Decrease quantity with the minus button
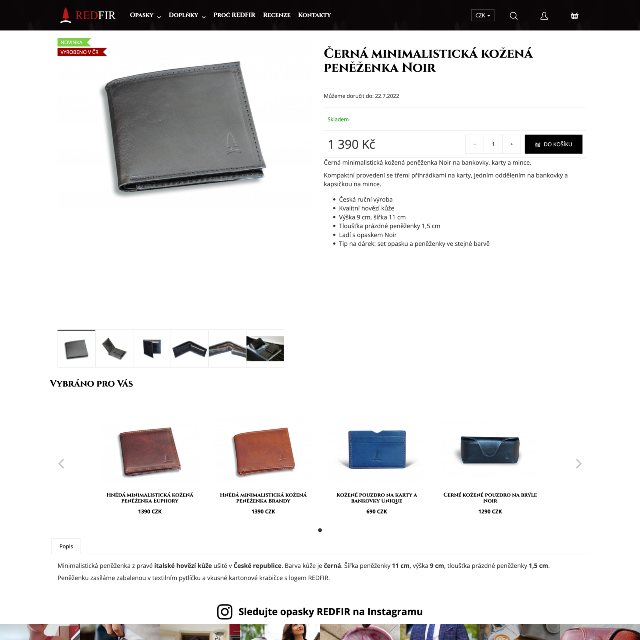 coord(474,144)
